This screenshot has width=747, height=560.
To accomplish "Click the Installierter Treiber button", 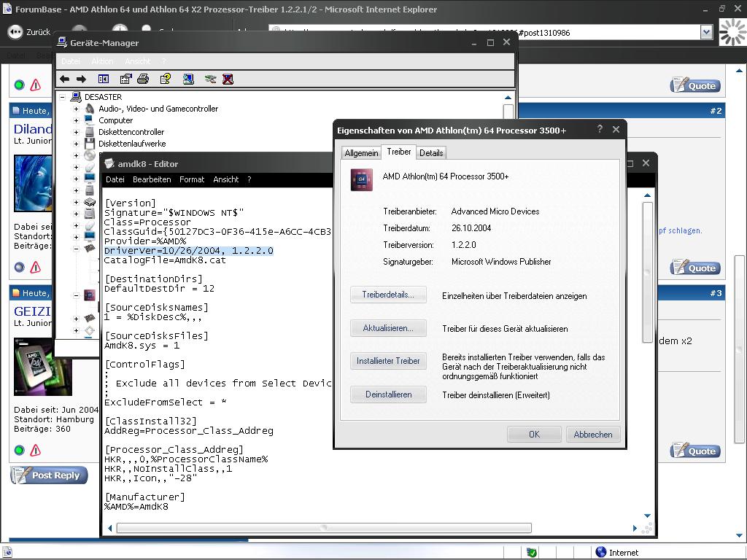I will click(x=388, y=361).
